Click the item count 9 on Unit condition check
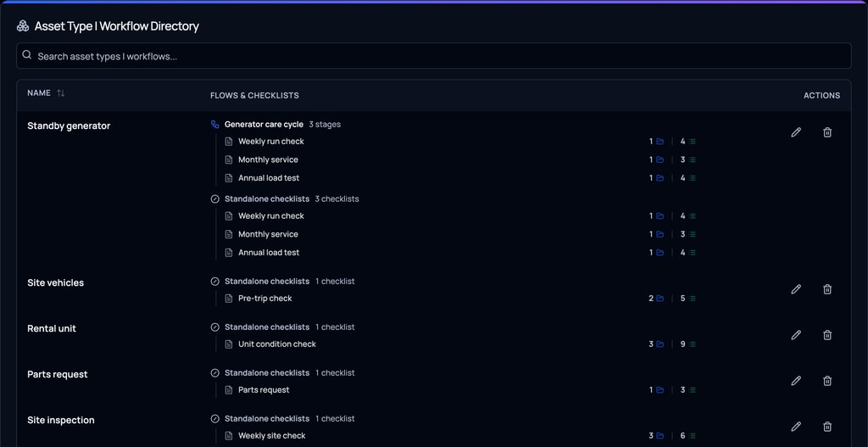Screen dimensions: 868x447 [x=682, y=344]
